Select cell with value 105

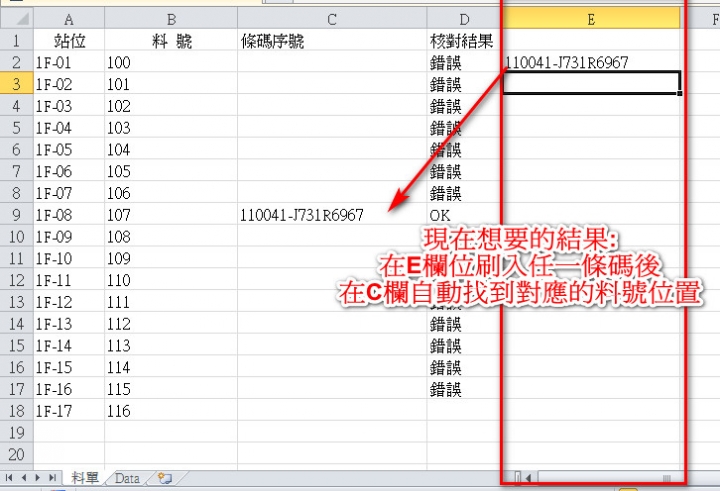click(x=171, y=171)
